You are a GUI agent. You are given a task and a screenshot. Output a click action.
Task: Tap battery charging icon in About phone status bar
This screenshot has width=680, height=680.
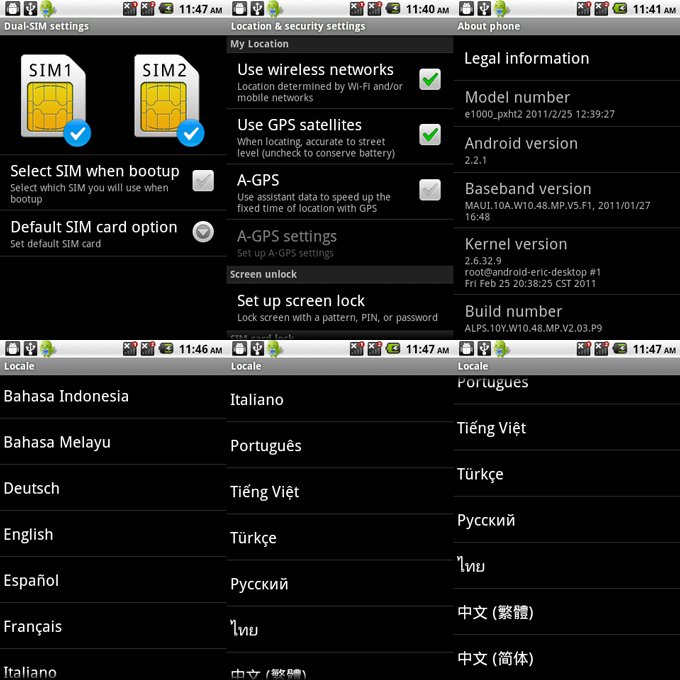click(620, 9)
